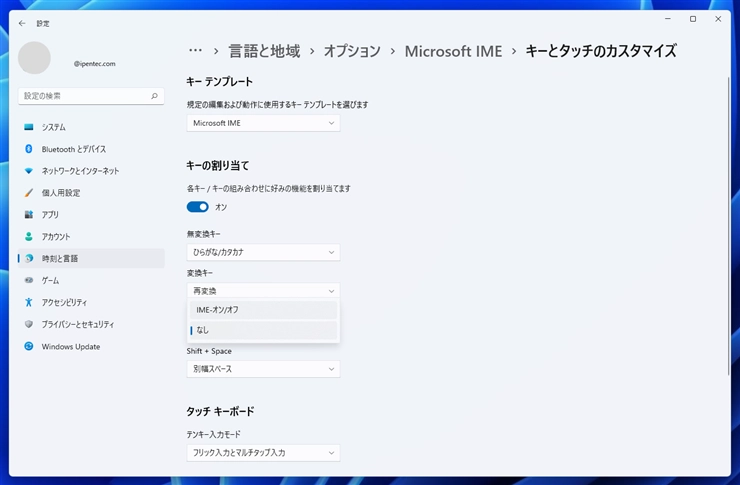Open Windows Update page

click(x=91, y=346)
